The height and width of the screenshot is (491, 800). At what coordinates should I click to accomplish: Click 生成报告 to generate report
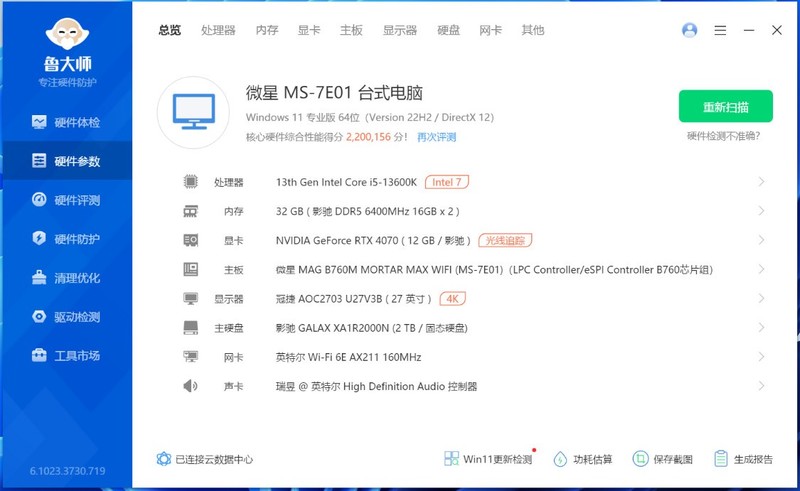tap(743, 459)
